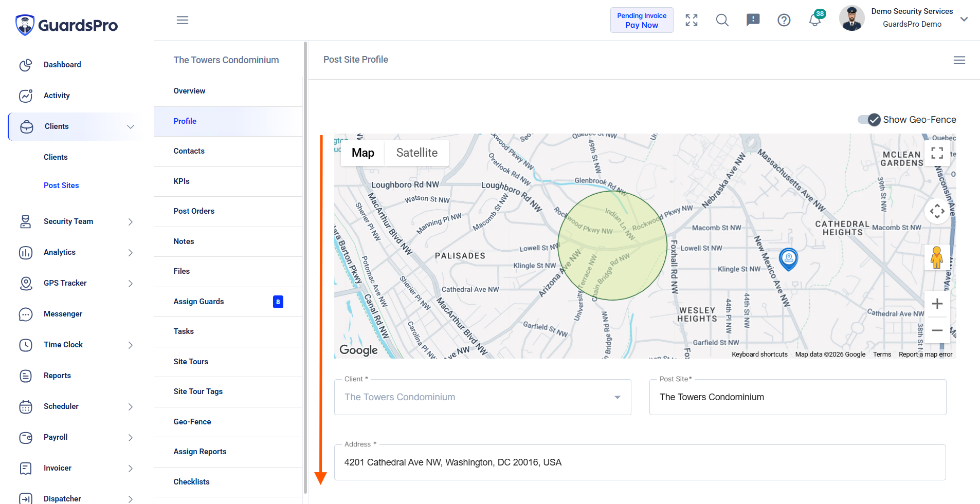
Task: Open the Post Orders section
Action: 228,211
